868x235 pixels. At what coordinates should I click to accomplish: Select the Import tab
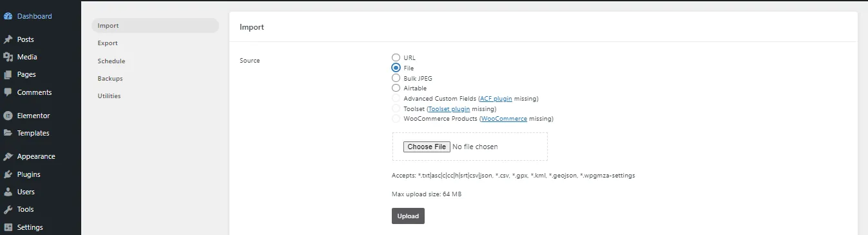(155, 26)
